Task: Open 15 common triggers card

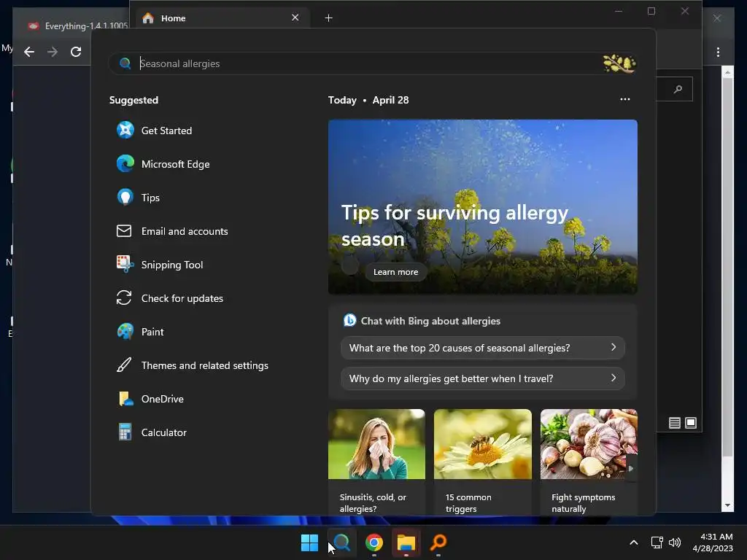Action: coord(483,462)
